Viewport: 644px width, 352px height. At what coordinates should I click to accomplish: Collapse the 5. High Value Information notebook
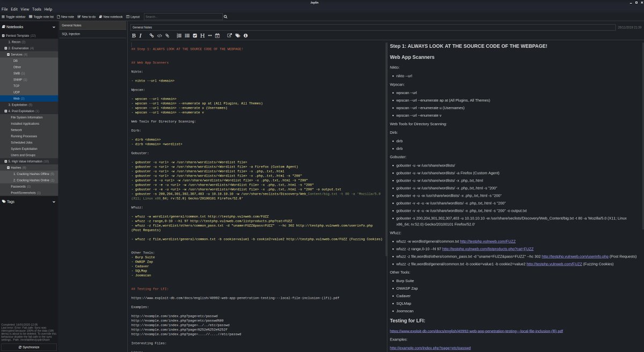click(6, 161)
